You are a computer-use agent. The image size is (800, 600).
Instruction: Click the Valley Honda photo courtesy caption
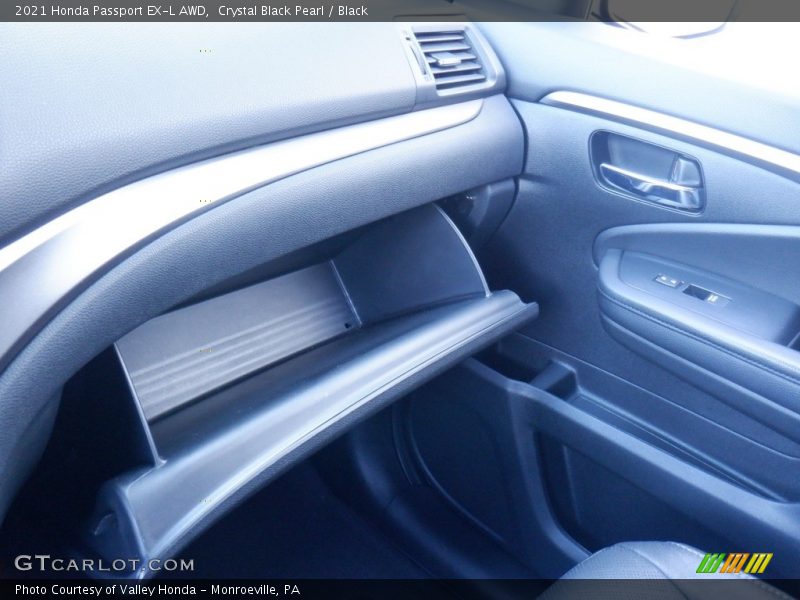[157, 590]
